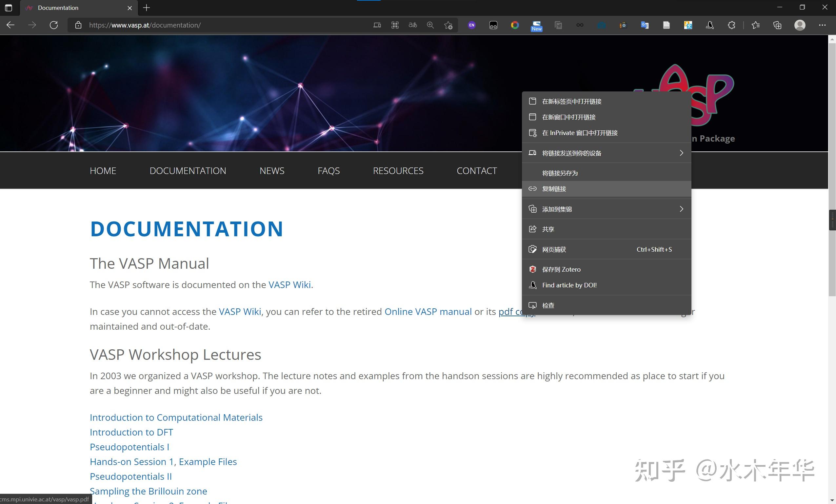Click the Google Translate extension icon
Viewport: 836px width, 504px height.
645,25
